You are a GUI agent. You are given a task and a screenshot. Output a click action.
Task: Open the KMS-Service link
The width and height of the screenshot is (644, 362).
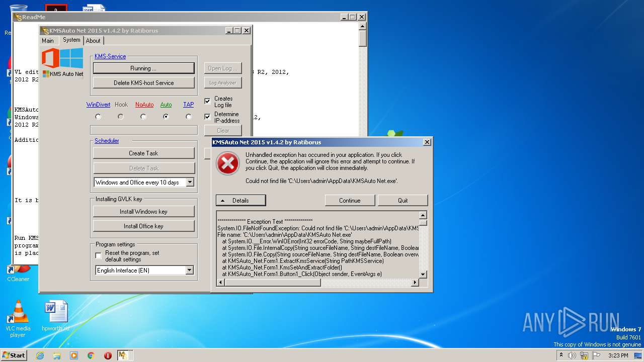tap(110, 56)
